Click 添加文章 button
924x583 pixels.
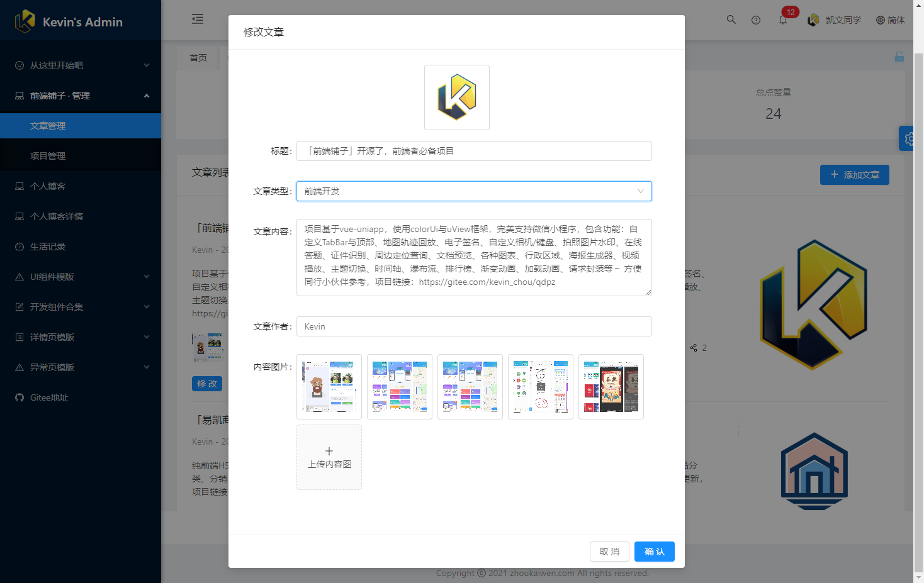click(855, 175)
